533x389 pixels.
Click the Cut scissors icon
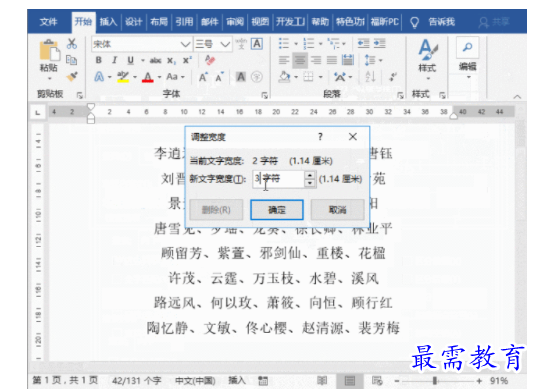pyautogui.click(x=72, y=44)
